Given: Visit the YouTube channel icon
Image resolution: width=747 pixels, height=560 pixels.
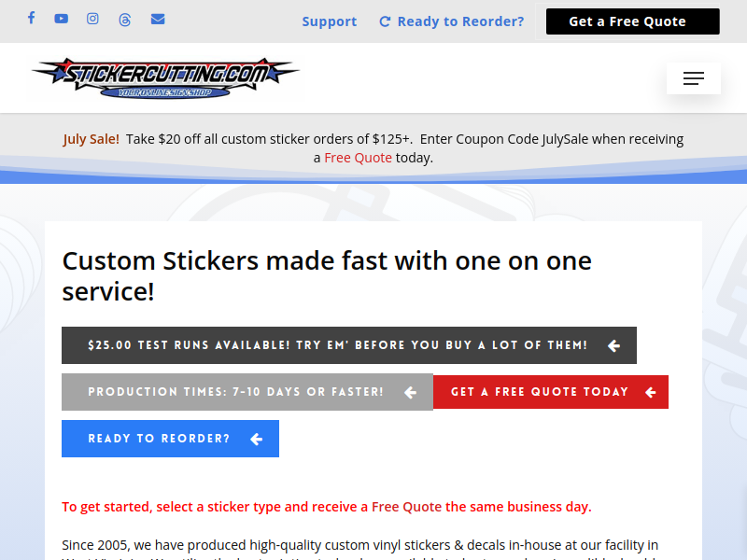Looking at the screenshot, I should coord(61,19).
